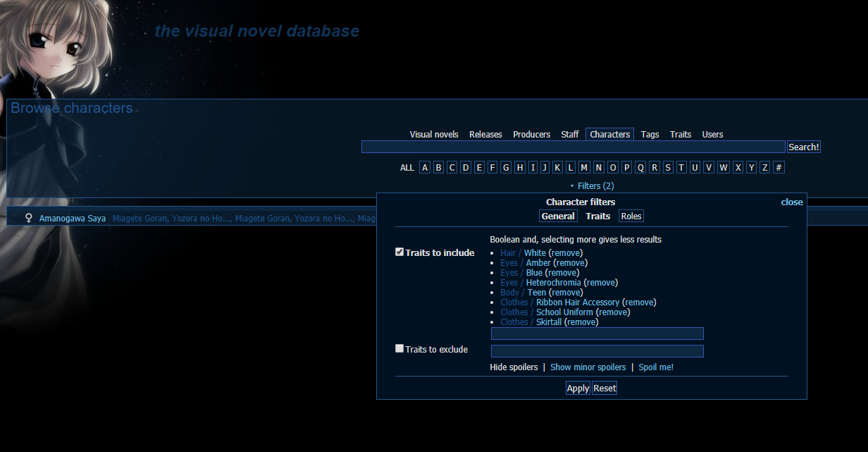Select letter H in alphabet filter
The height and width of the screenshot is (452, 868).
tap(519, 167)
